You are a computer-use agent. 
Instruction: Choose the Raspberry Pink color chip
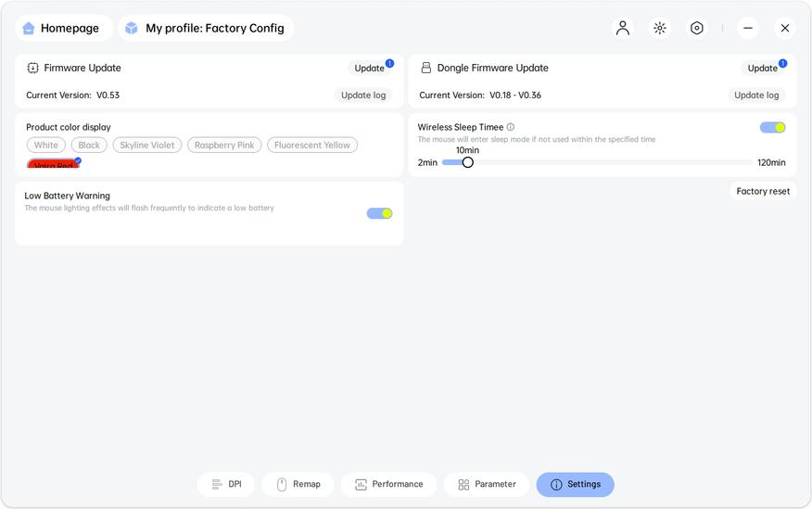tap(224, 146)
